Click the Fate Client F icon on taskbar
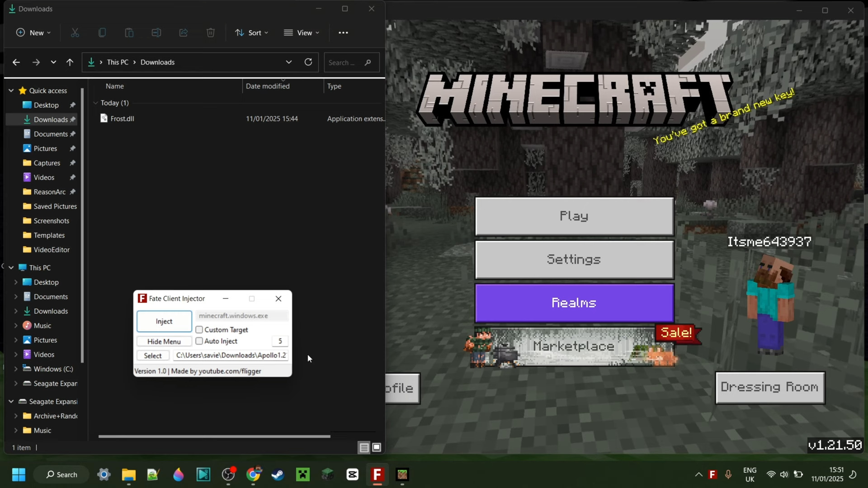This screenshot has width=868, height=488. click(x=377, y=474)
